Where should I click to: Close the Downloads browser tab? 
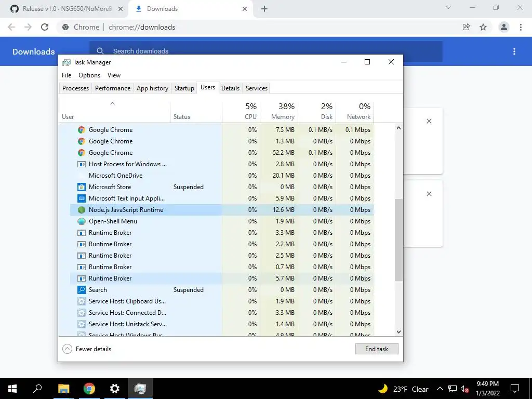click(245, 9)
